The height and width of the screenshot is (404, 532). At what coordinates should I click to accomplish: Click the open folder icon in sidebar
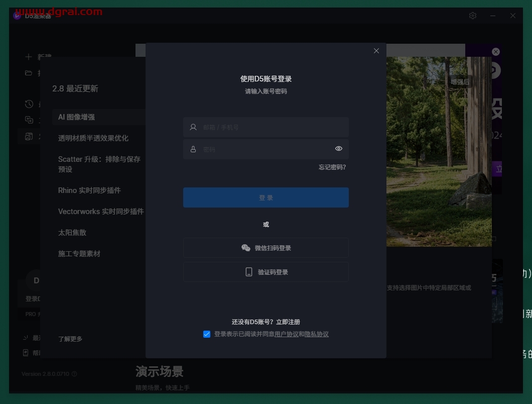pyautogui.click(x=29, y=73)
